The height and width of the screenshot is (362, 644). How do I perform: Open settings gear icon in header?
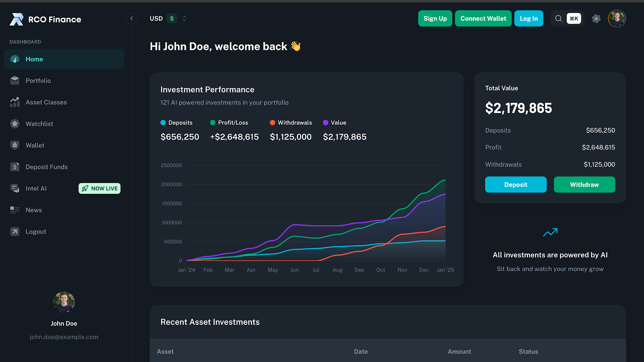[596, 19]
